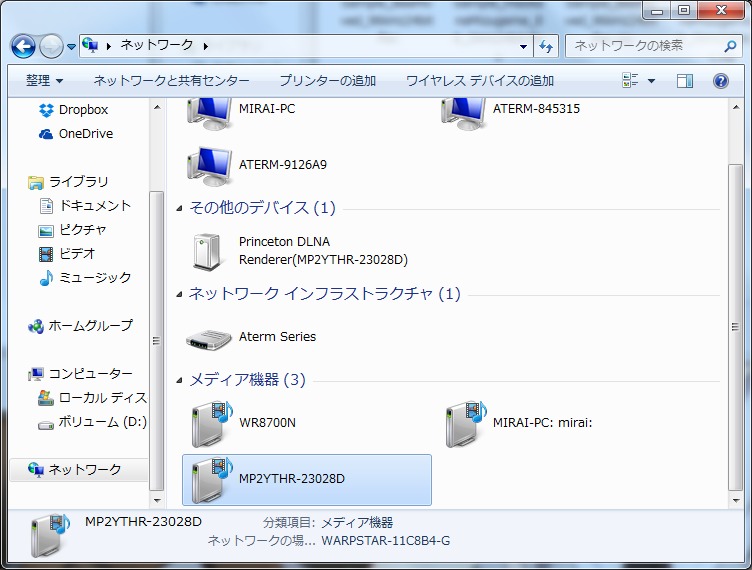Open recent pages dropdown beside Forward arrow
Screen dimensions: 752x570
click(x=71, y=47)
